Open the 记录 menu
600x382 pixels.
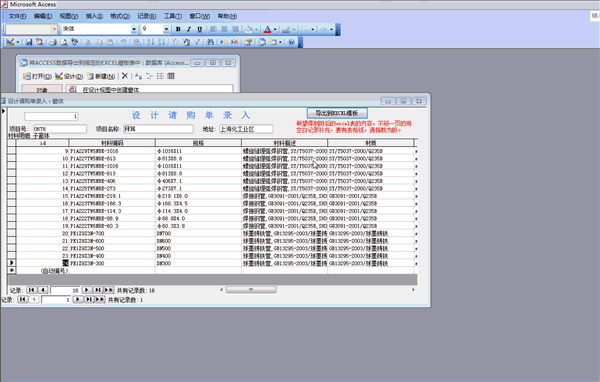pyautogui.click(x=147, y=16)
